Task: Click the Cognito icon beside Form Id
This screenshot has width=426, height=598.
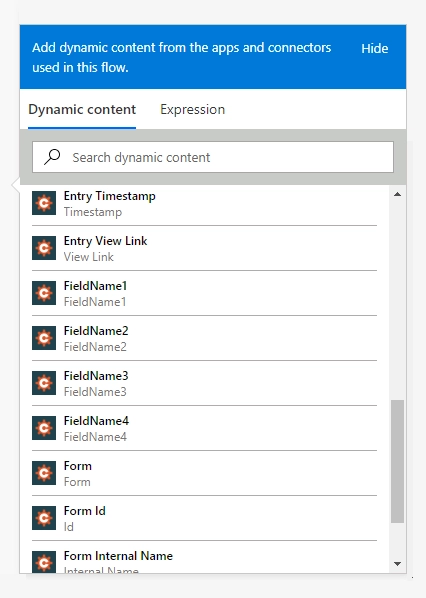Action: point(44,518)
